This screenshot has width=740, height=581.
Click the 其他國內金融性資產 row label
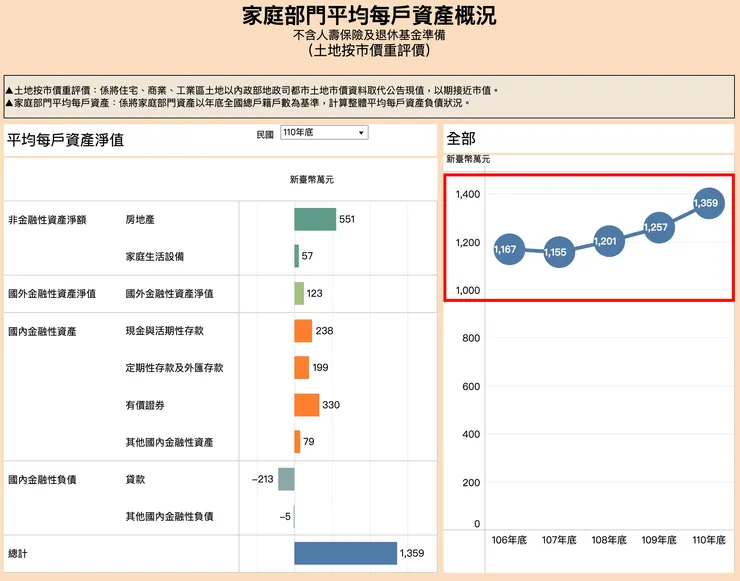(169, 442)
